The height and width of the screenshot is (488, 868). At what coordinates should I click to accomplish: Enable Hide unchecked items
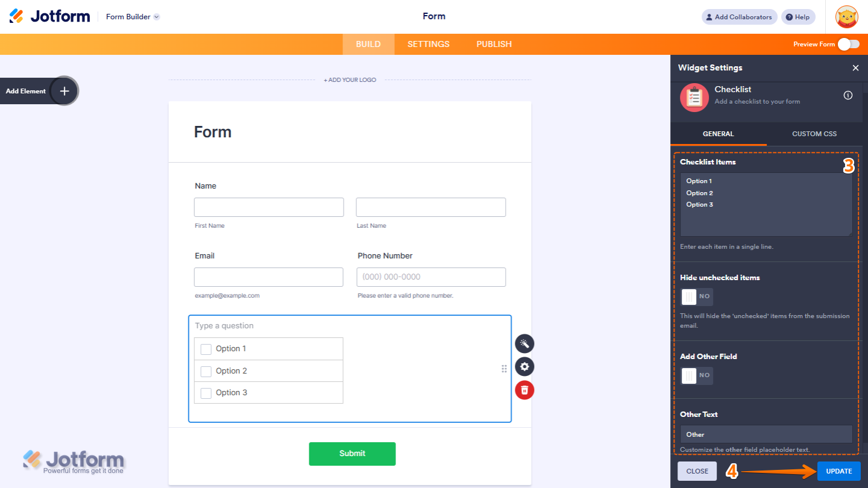[x=696, y=296]
